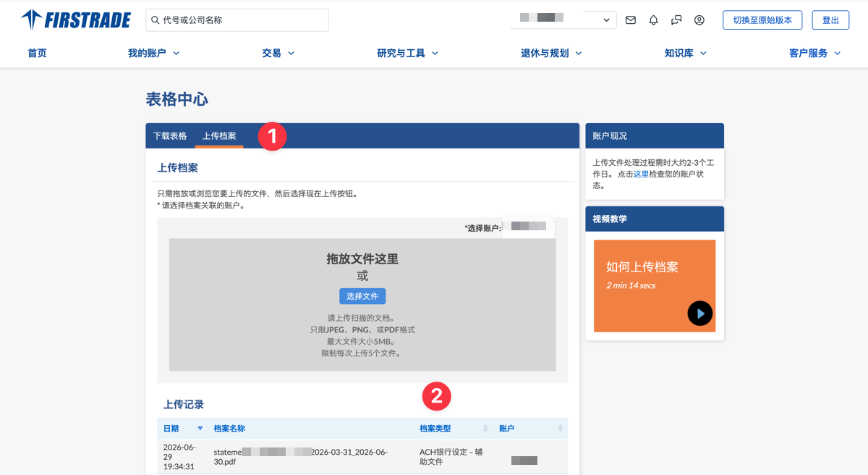Click the Firstrade logo
This screenshot has width=868, height=475.
point(76,20)
